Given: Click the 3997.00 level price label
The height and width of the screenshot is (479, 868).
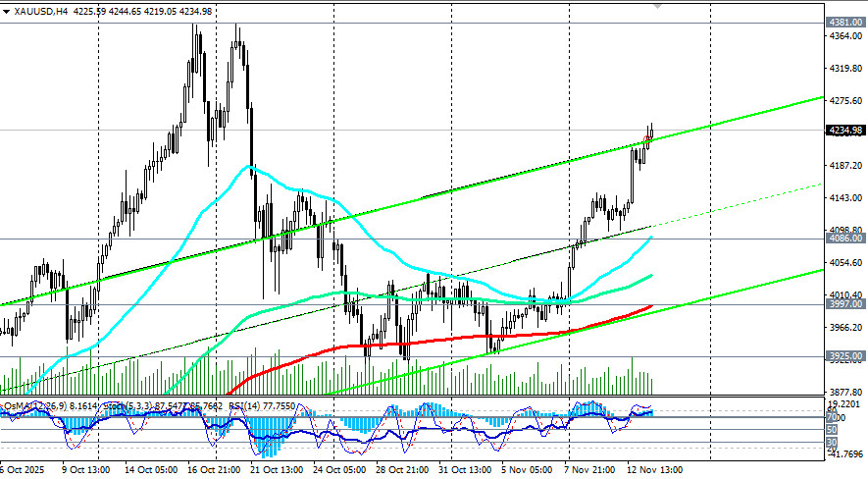Looking at the screenshot, I should tap(845, 304).
